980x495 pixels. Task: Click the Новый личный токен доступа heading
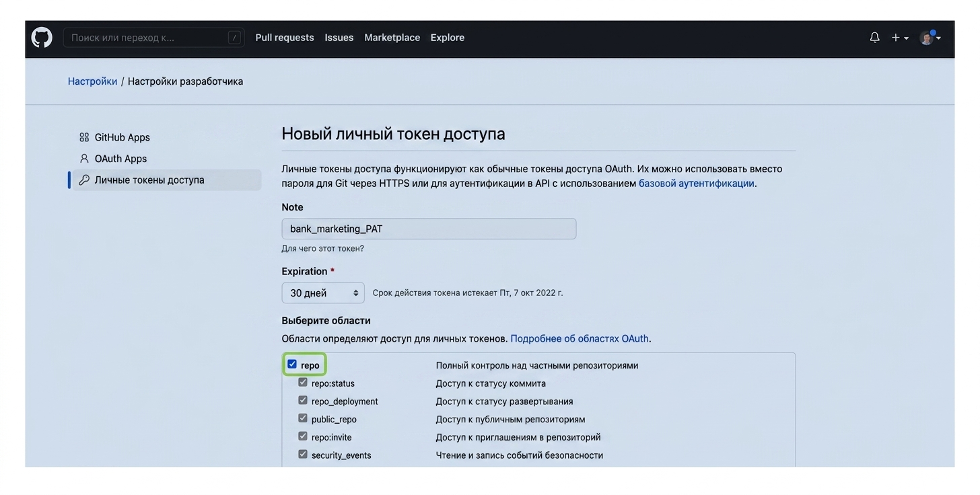(394, 134)
